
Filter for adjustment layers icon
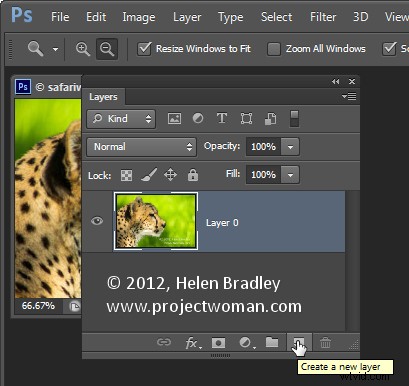[x=198, y=118]
